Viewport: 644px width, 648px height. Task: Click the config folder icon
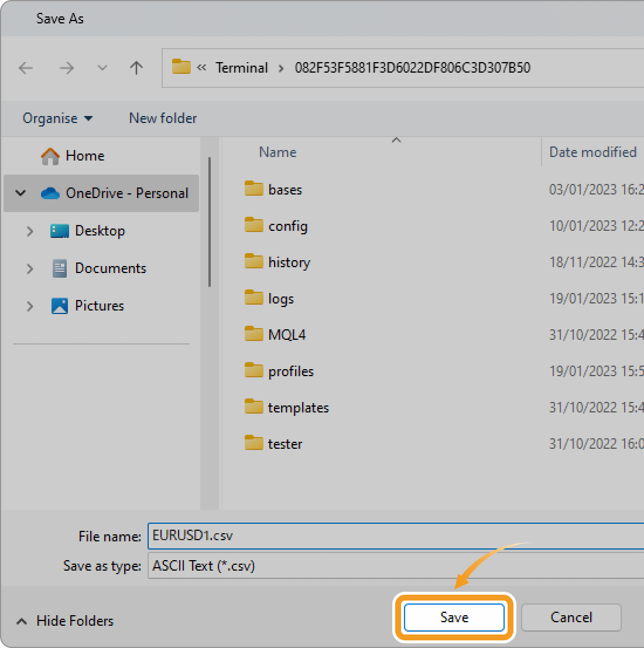tap(254, 225)
